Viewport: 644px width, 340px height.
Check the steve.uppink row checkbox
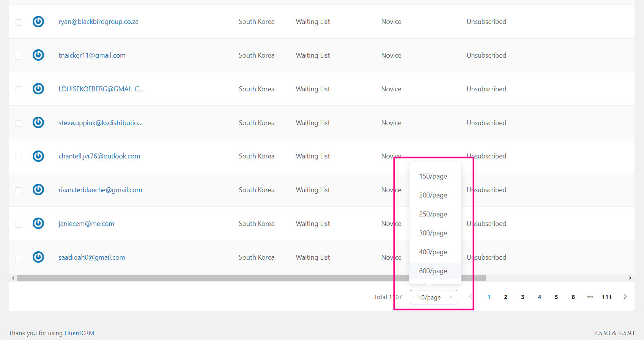point(19,124)
